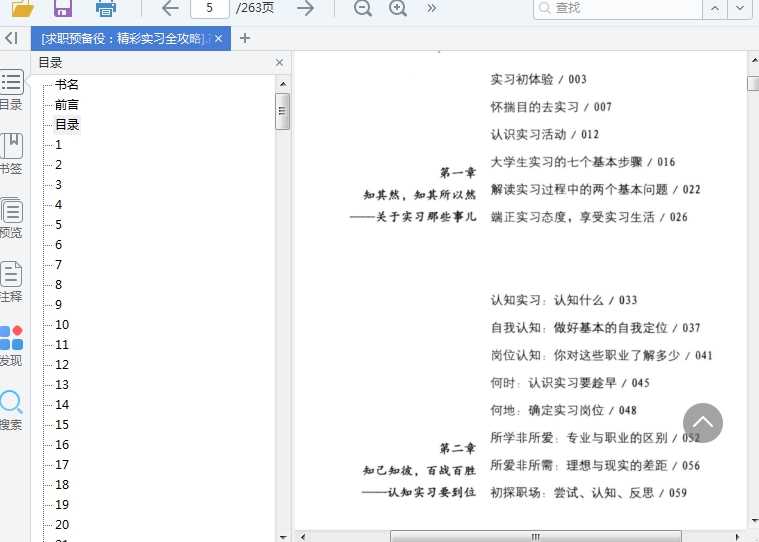Image resolution: width=759 pixels, height=542 pixels.
Task: Jump to outline entry 16
Action: [x=62, y=445]
